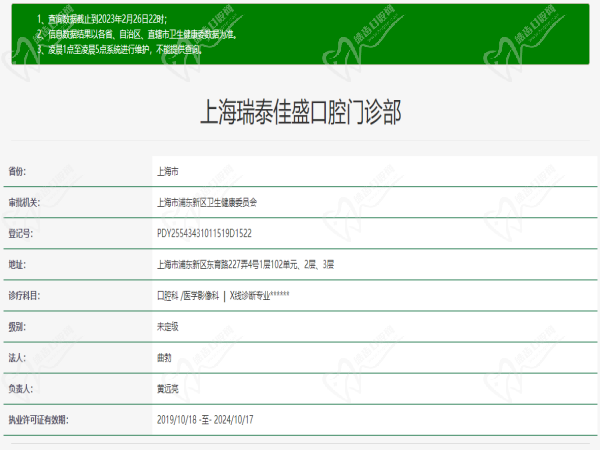Click the 负责人 value 黄远亮
This screenshot has width=600, height=450.
click(x=168, y=388)
